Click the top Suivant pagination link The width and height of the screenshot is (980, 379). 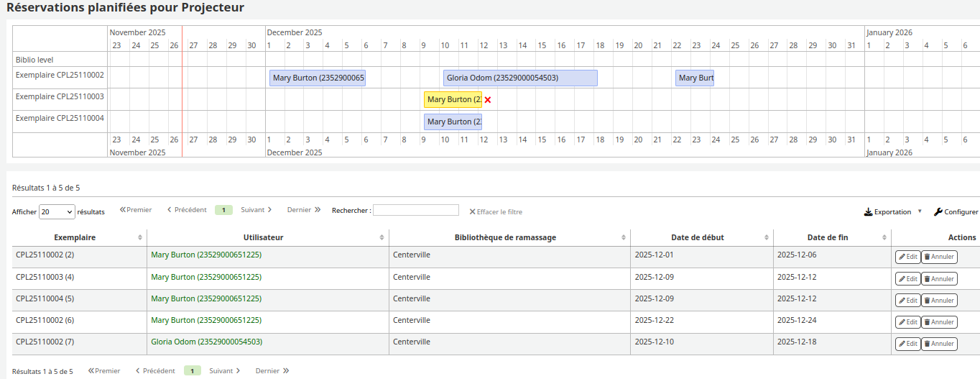point(256,210)
